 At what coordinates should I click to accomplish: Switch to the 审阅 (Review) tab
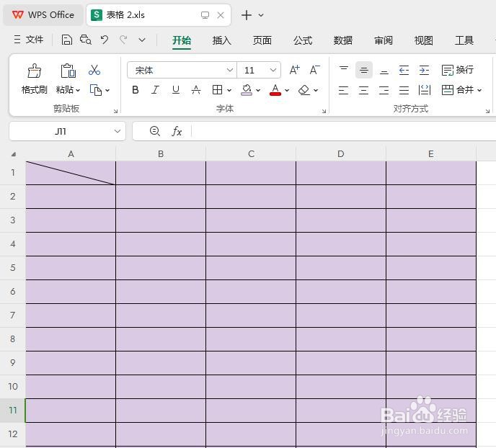point(384,40)
